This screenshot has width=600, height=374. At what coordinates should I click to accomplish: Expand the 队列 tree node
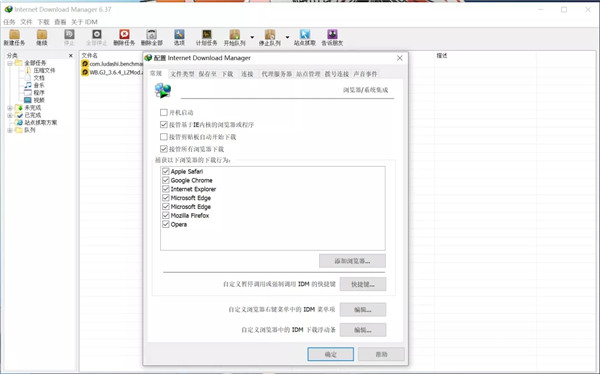[x=10, y=130]
